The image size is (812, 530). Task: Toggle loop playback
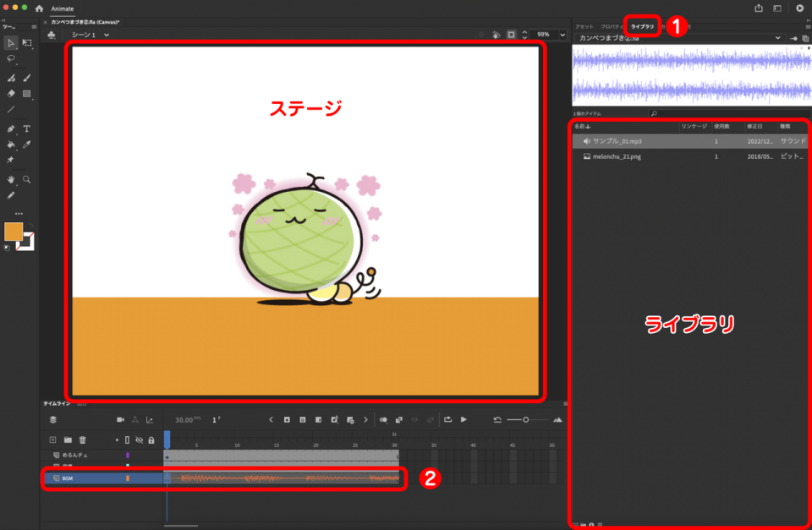[x=448, y=420]
